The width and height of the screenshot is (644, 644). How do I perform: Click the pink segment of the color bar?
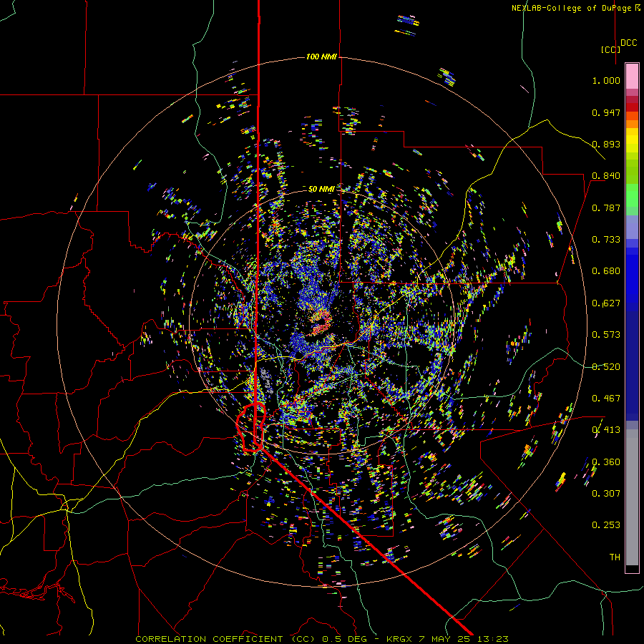click(632, 77)
